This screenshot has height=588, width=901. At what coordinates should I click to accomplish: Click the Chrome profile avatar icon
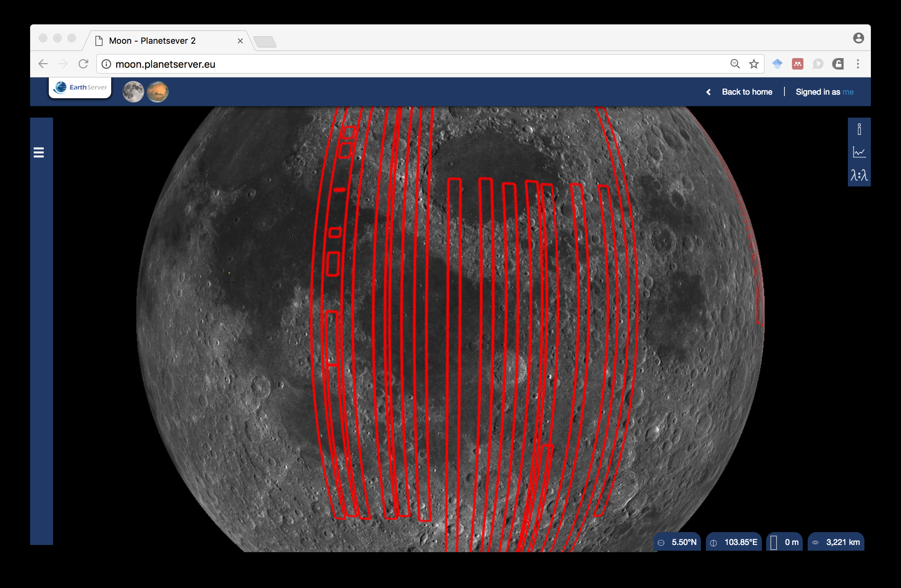[x=858, y=38]
